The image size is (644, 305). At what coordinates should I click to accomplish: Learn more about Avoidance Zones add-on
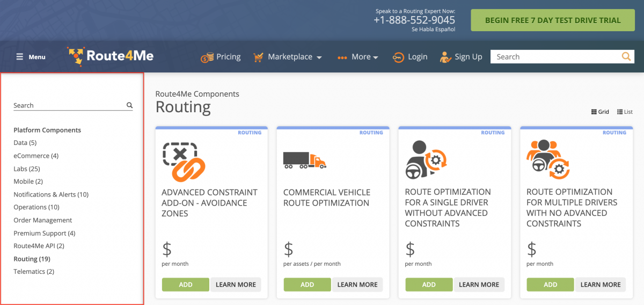(x=236, y=285)
